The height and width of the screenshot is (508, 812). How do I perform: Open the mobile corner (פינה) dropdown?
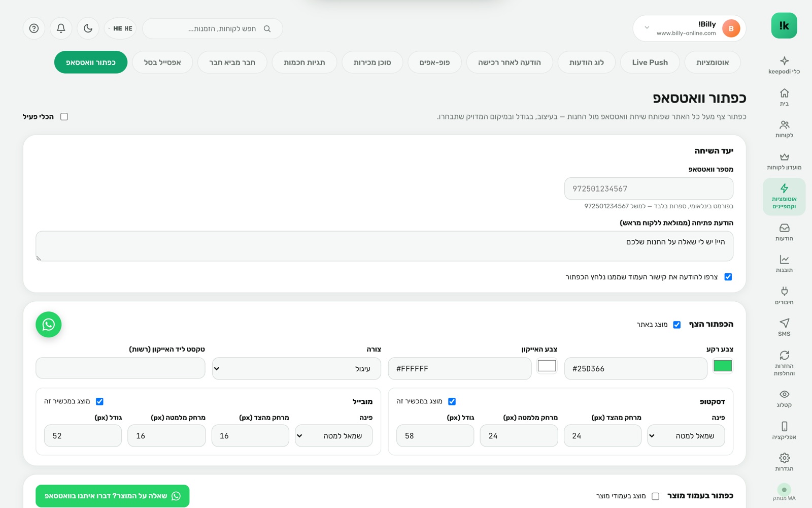(x=334, y=436)
